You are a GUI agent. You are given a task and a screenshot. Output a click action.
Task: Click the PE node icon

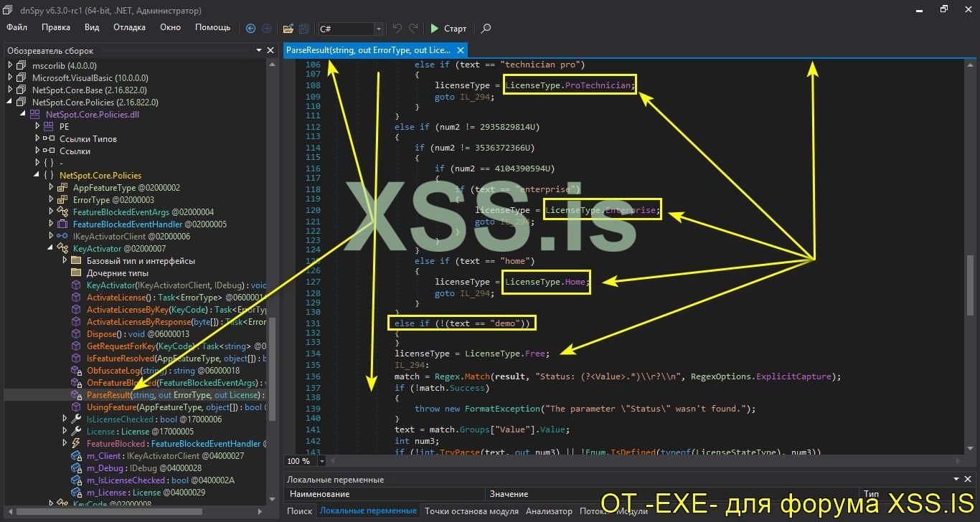coord(48,127)
